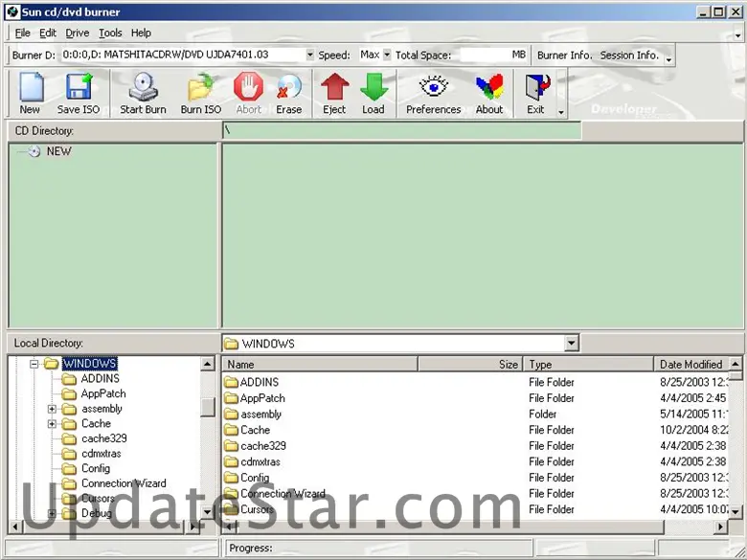747x560 pixels.
Task: Click the Session Info. button
Action: pos(628,56)
